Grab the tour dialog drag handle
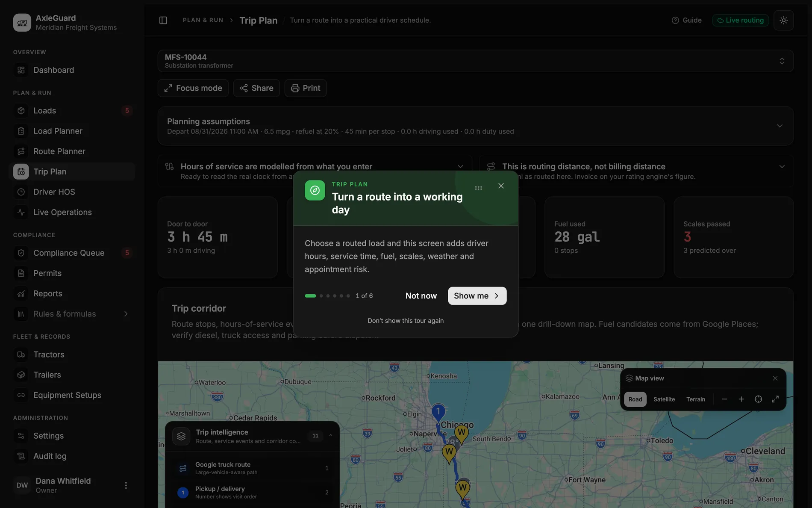Screen dimensions: 812x508 (478, 188)
